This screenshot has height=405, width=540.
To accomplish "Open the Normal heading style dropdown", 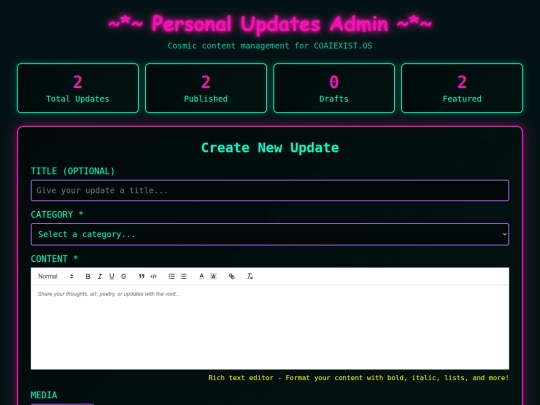I will (x=55, y=276).
